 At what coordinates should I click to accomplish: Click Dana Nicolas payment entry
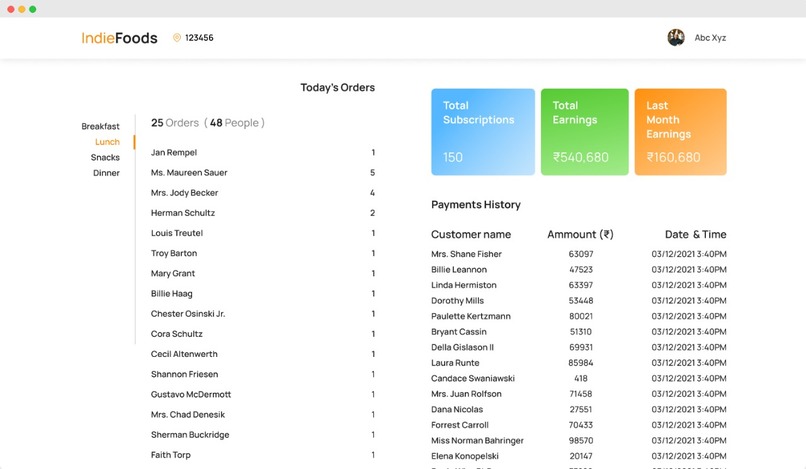(457, 409)
